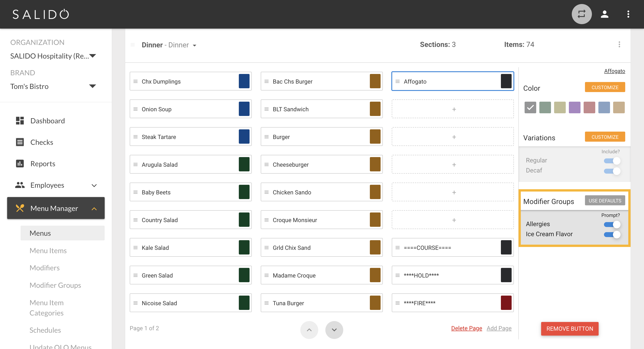
Task: Click the red REMOVE BUTTON
Action: coord(570,328)
